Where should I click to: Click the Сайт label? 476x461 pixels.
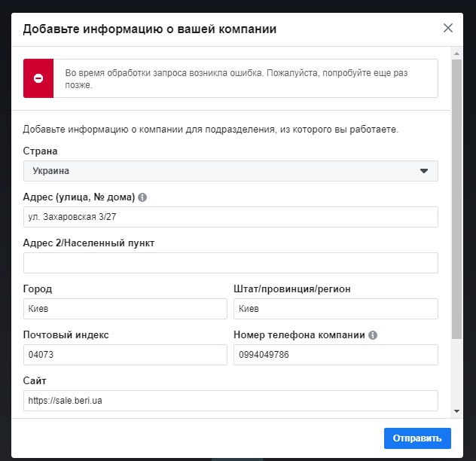(35, 381)
